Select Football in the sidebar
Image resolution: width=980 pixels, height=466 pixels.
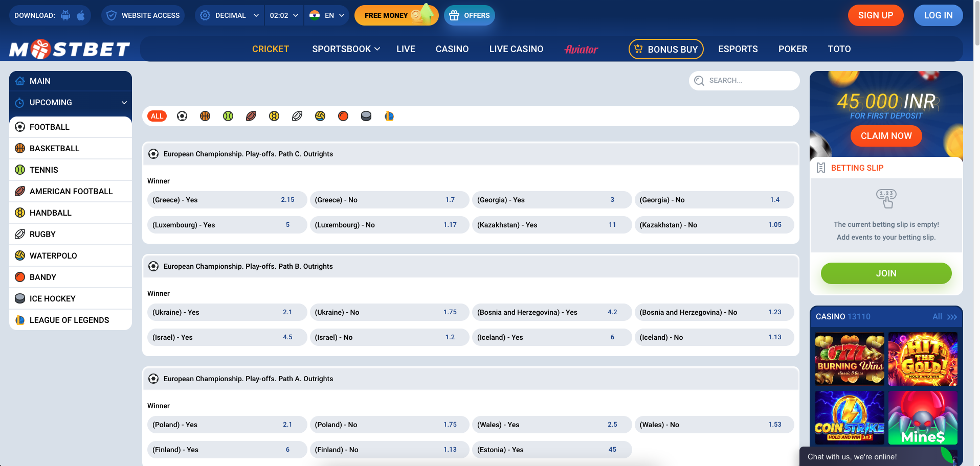pyautogui.click(x=71, y=127)
